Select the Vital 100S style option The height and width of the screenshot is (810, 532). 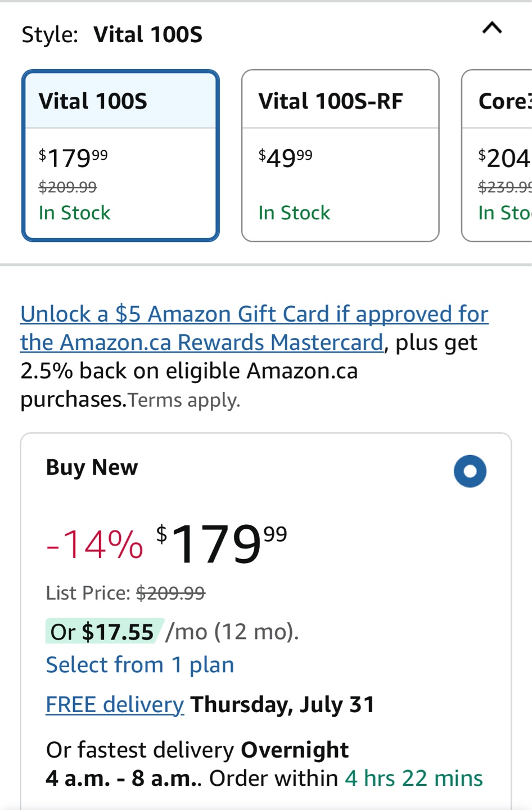pos(120,156)
